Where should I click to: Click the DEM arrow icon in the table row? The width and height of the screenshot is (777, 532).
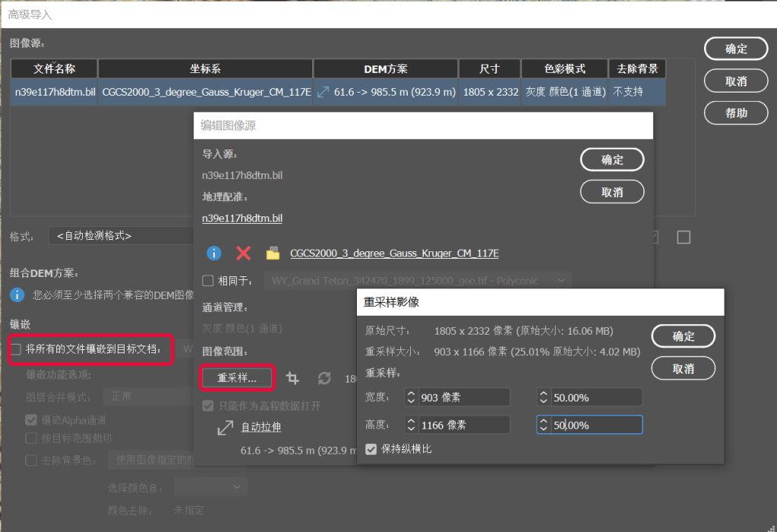(323, 92)
